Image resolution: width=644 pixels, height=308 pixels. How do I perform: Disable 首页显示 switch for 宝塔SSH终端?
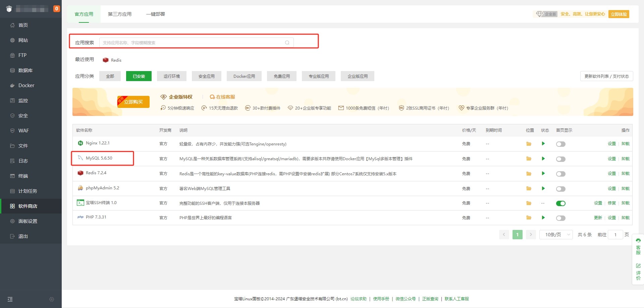coord(561,203)
